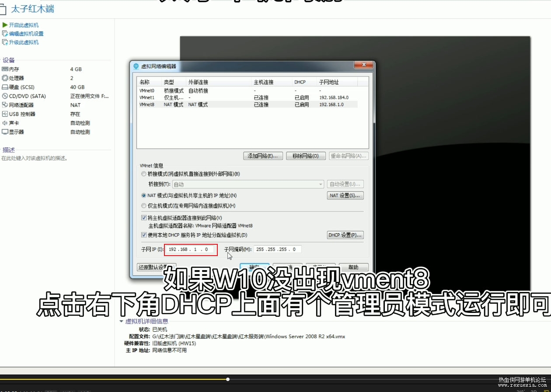The height and width of the screenshot is (392, 551).
Task: Select the VMnet8 NAT 模式 row
Action: 248,104
